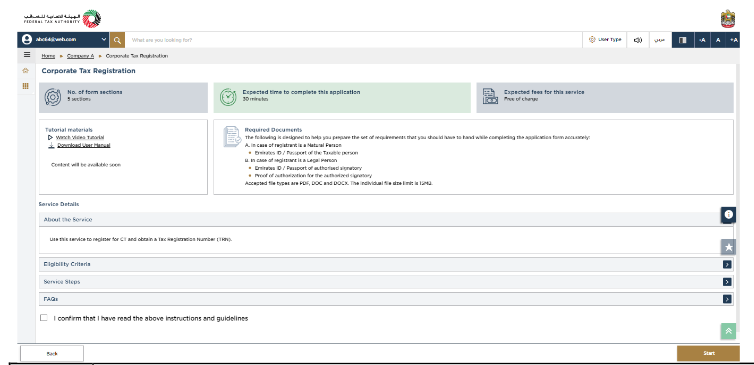This screenshot has height=365, width=754.
Task: Open the abc14@web.com account dropdown
Action: pyautogui.click(x=63, y=40)
